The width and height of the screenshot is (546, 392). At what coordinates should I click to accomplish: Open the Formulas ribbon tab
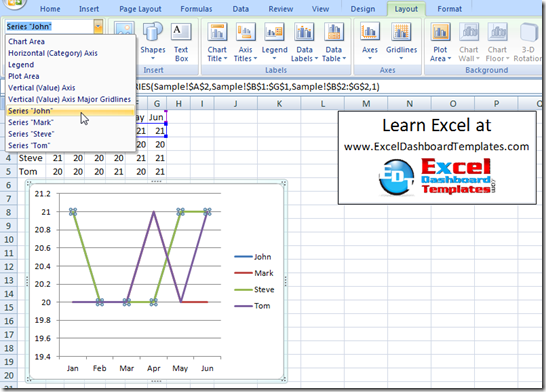click(x=196, y=9)
